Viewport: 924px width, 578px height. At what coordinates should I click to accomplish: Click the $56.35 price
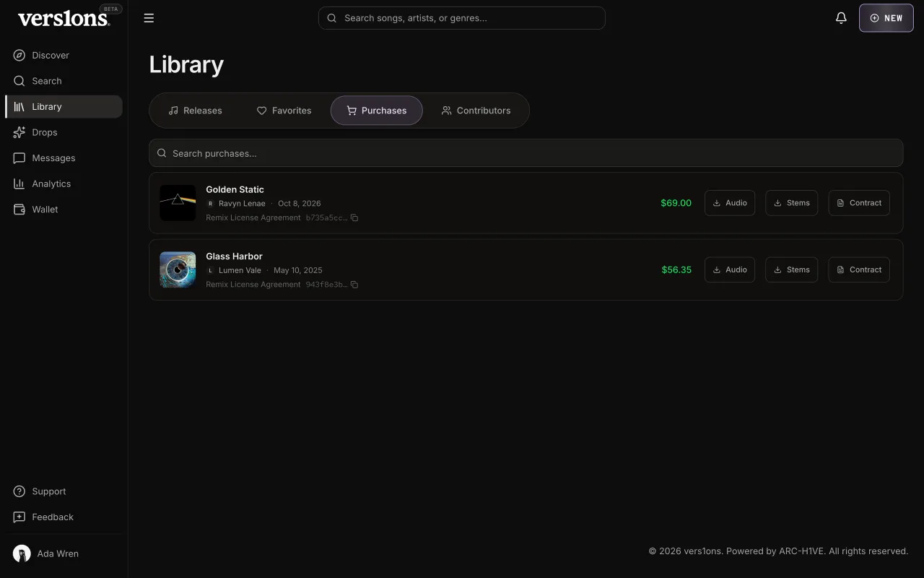(676, 269)
